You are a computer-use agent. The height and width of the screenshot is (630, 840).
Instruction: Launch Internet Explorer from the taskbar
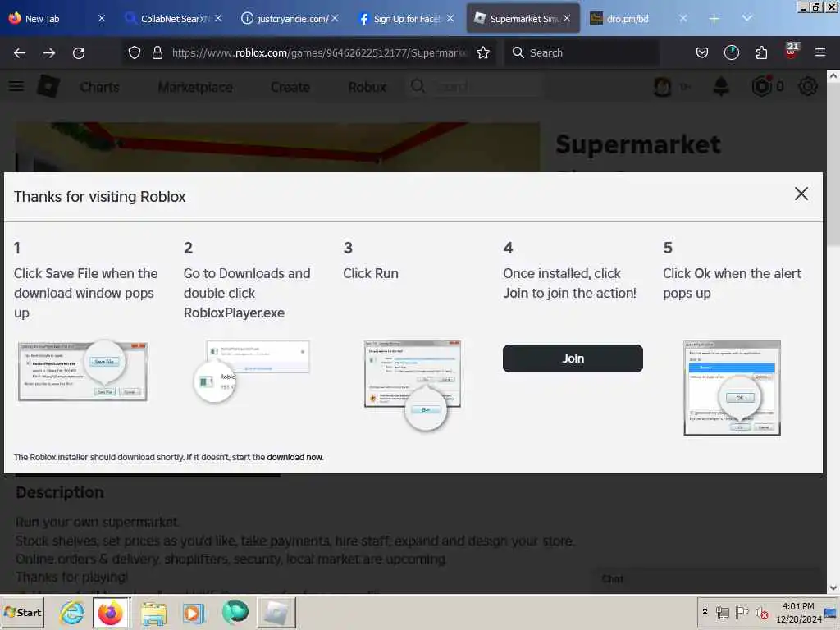[x=72, y=612]
